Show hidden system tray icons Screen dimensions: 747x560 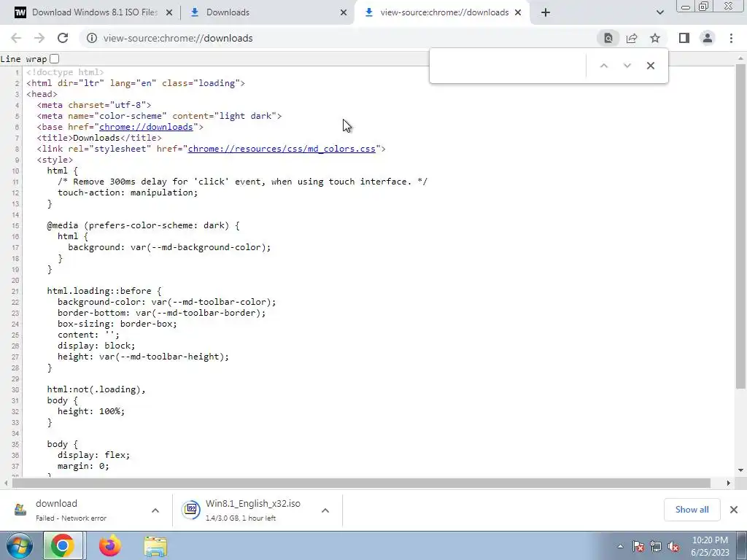(x=620, y=546)
